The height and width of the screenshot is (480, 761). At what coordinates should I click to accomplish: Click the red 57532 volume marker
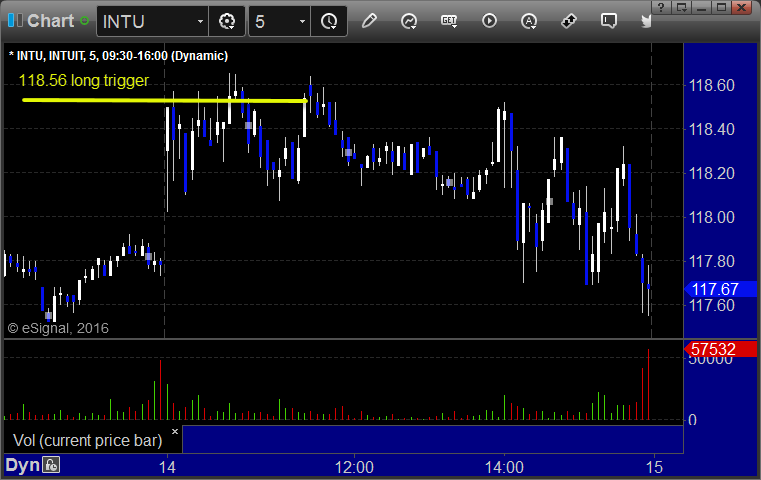pyautogui.click(x=720, y=349)
